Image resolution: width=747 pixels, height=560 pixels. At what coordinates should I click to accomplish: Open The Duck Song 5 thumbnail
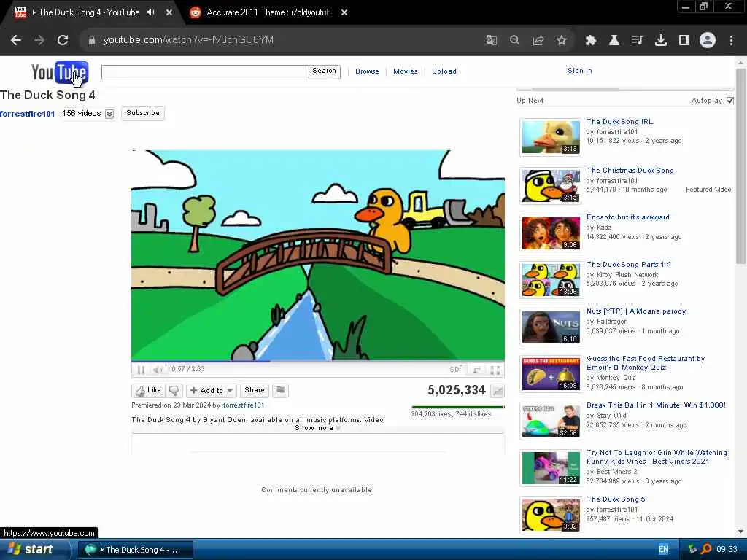pyautogui.click(x=551, y=515)
